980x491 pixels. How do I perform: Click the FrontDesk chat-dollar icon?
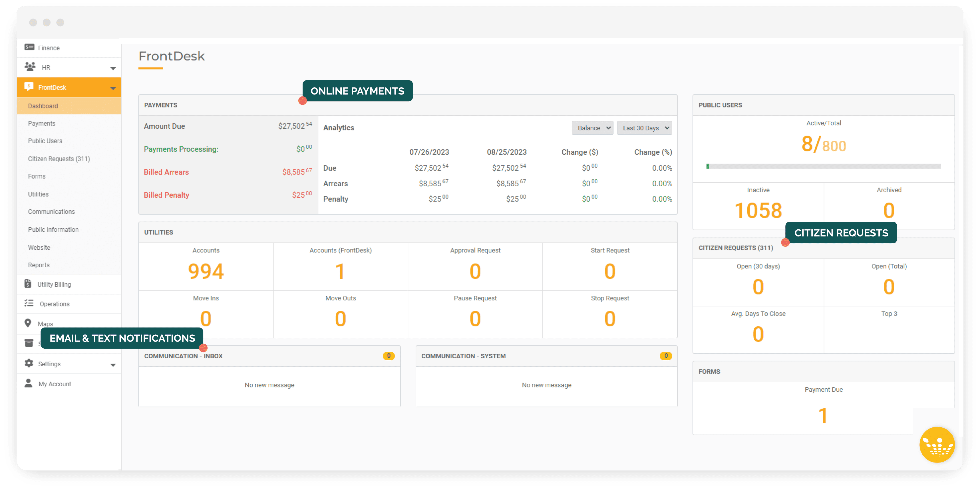point(29,86)
